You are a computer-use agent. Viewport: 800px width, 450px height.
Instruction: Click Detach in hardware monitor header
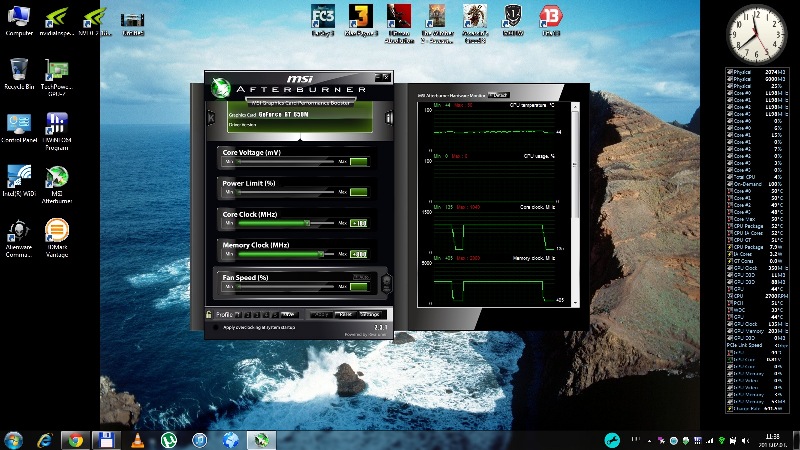point(498,95)
